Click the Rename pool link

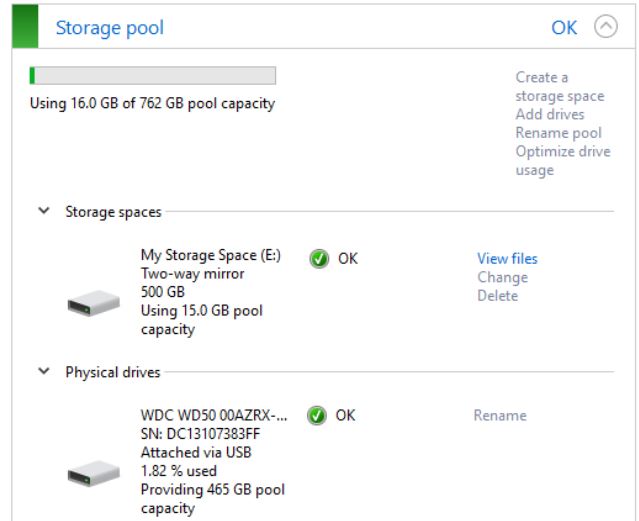(x=558, y=133)
